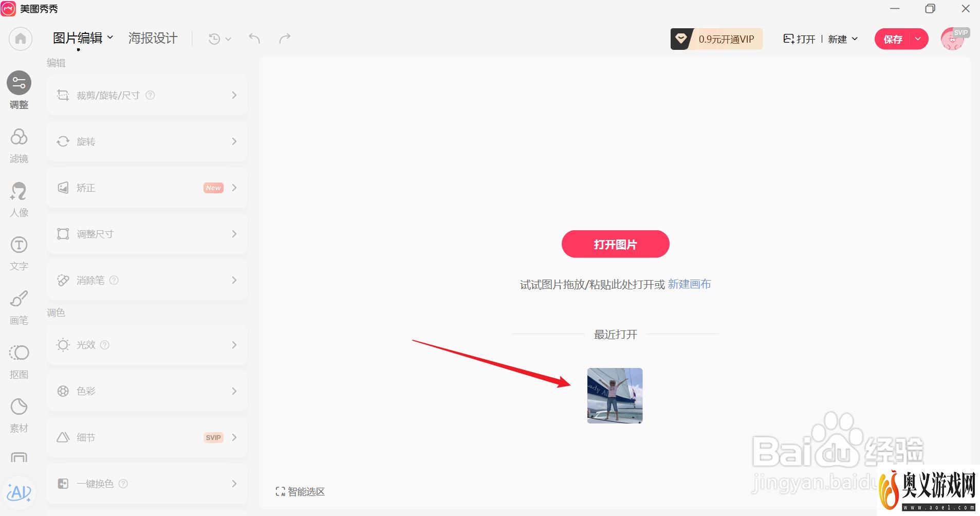Expand the 旋转 panel
The height and width of the screenshot is (516, 980).
pos(147,141)
